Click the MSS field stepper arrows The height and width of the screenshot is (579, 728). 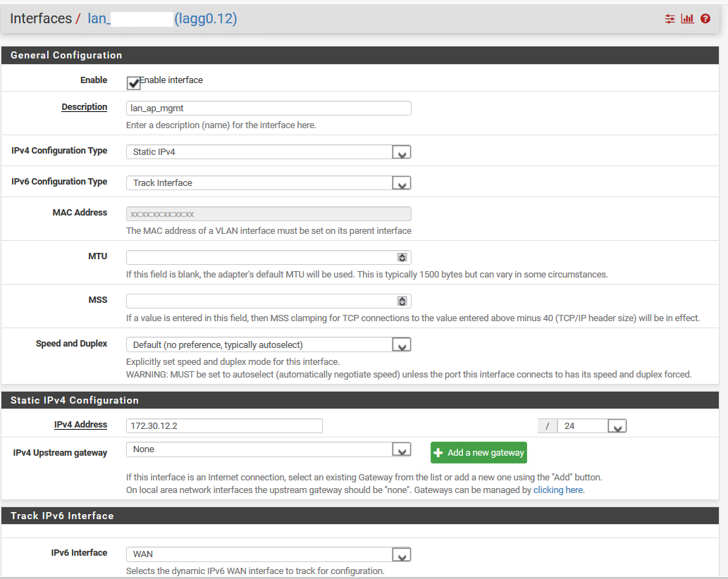coord(402,301)
